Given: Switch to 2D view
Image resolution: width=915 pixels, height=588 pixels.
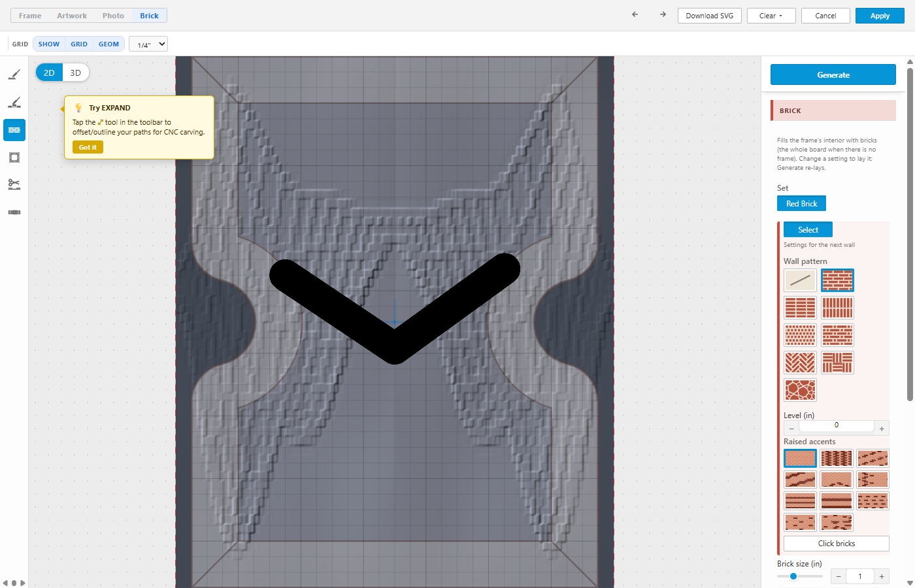Looking at the screenshot, I should pyautogui.click(x=49, y=73).
